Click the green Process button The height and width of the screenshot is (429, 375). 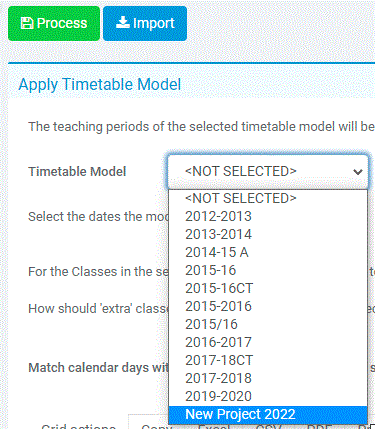tap(54, 23)
